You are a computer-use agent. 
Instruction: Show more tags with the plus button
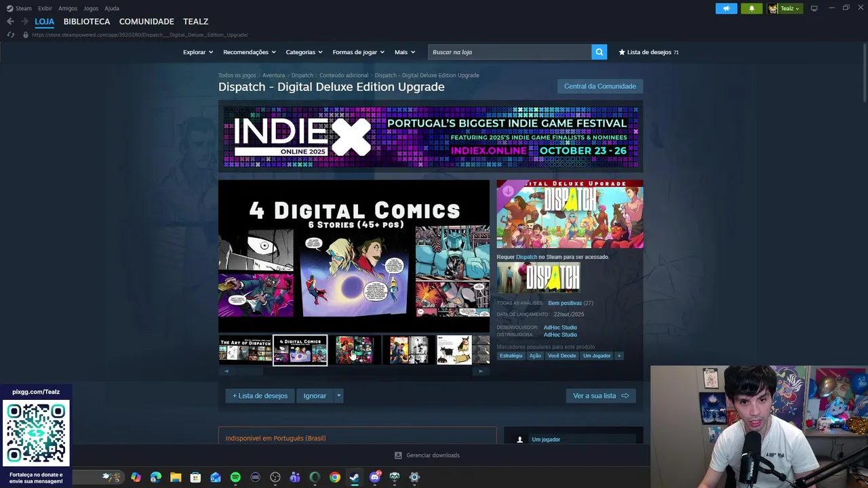tap(618, 356)
